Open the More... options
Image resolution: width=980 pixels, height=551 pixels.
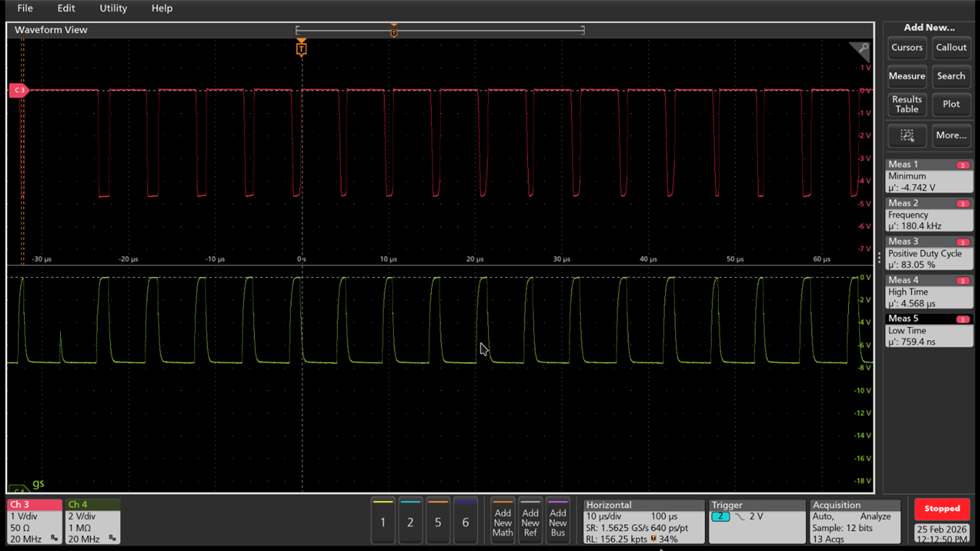pyautogui.click(x=951, y=136)
